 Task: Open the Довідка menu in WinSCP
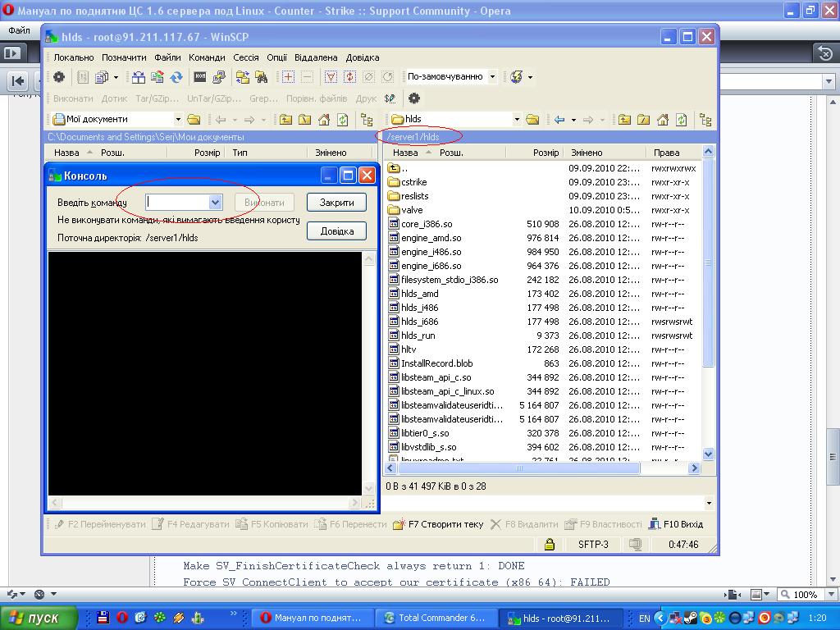click(x=363, y=57)
